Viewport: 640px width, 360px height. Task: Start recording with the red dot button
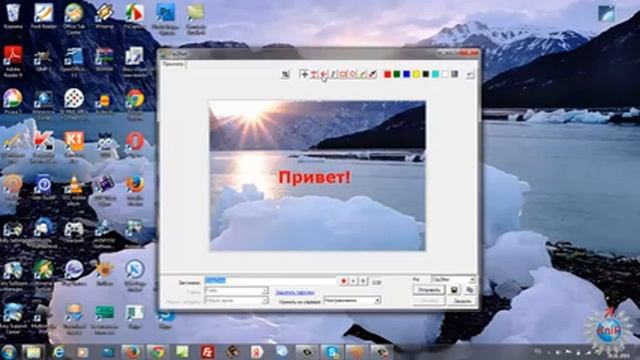pyautogui.click(x=343, y=281)
